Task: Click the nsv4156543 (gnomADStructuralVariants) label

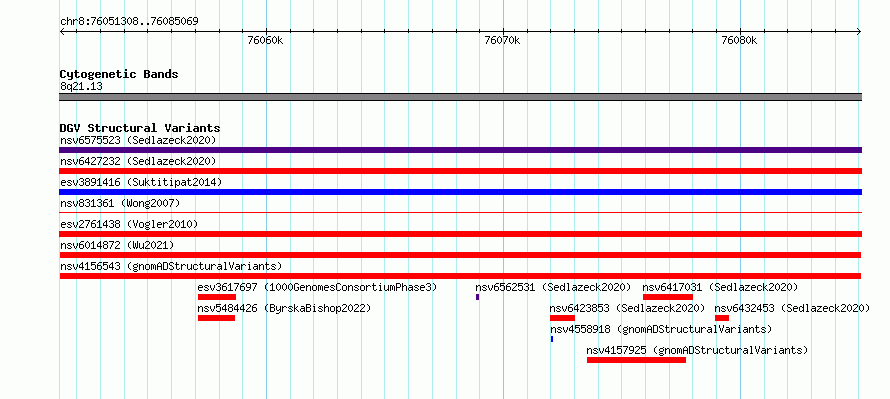Action: (x=171, y=266)
